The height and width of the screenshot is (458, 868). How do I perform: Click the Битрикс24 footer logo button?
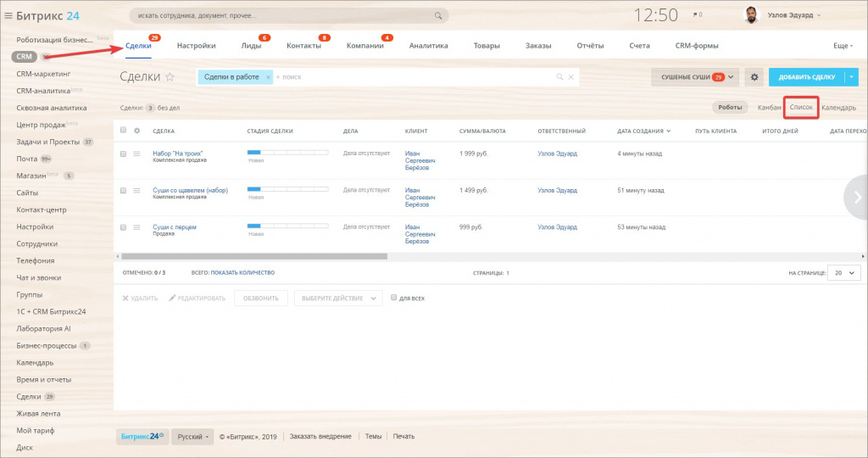click(x=142, y=437)
